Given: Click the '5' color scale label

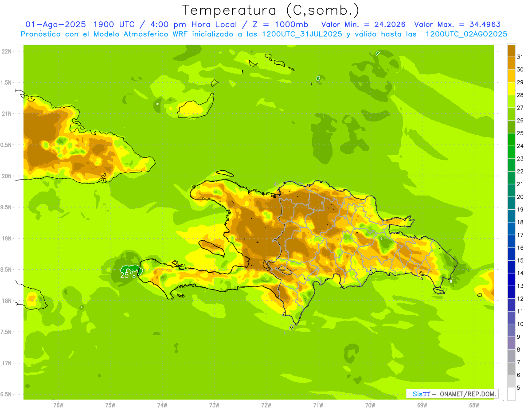Looking at the screenshot, I should (x=519, y=388).
